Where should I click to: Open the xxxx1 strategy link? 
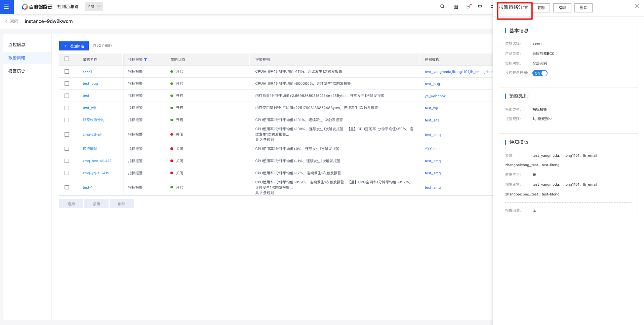(x=87, y=72)
